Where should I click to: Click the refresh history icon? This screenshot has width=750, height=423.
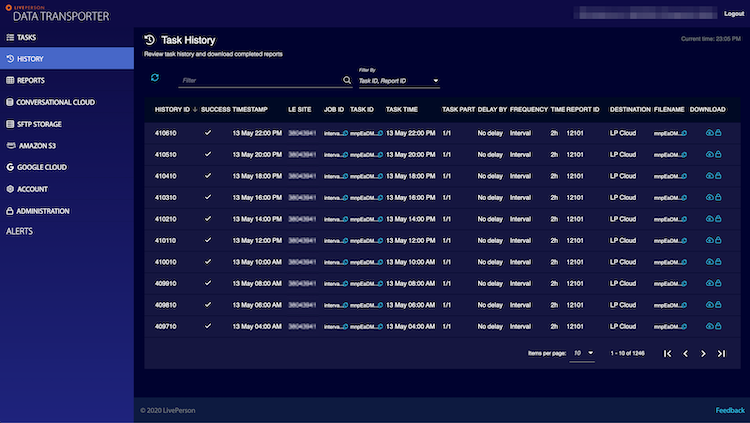154,78
